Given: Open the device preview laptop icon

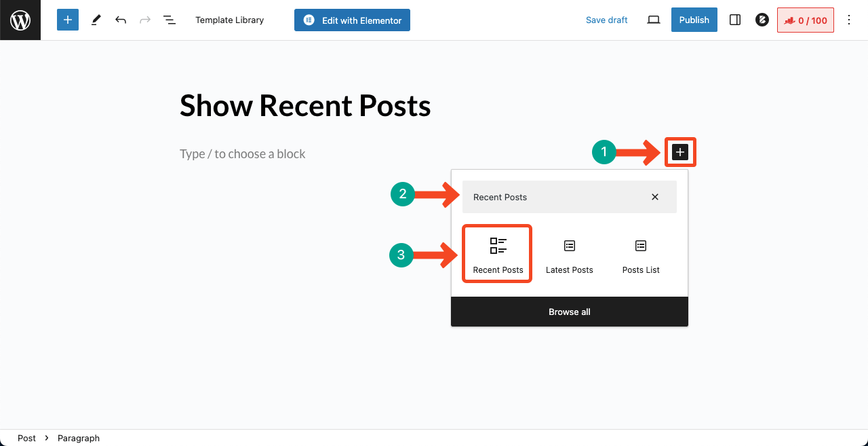Looking at the screenshot, I should pos(654,20).
